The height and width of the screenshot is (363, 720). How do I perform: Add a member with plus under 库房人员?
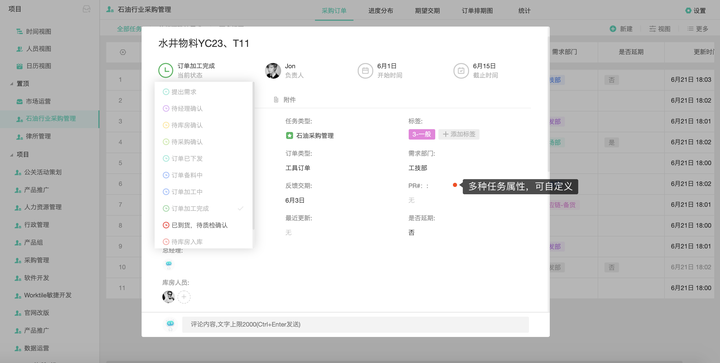coord(184,296)
